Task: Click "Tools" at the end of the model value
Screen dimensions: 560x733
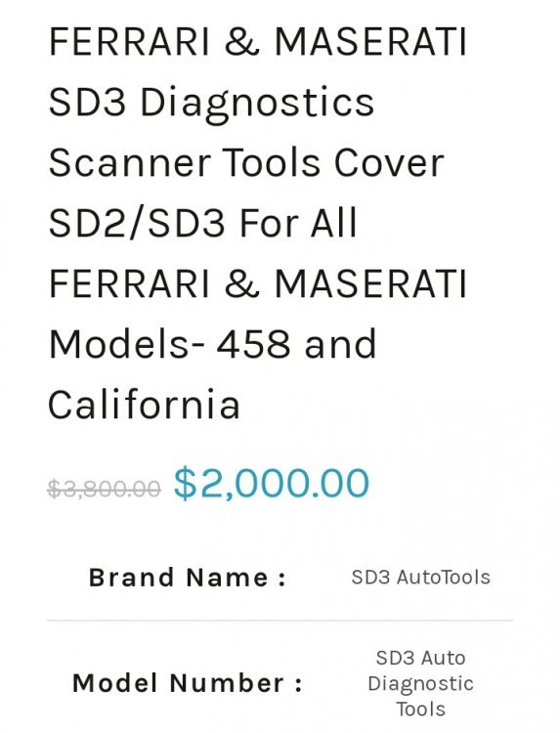Action: [420, 710]
